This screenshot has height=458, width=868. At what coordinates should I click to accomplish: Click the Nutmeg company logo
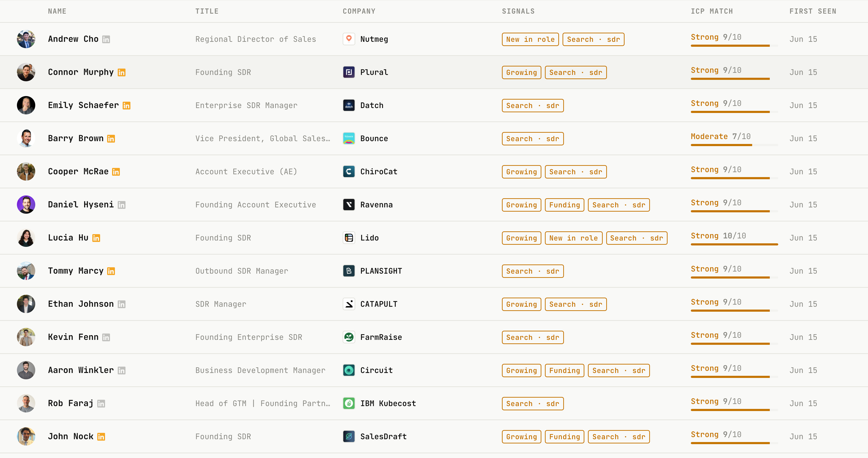pos(349,39)
